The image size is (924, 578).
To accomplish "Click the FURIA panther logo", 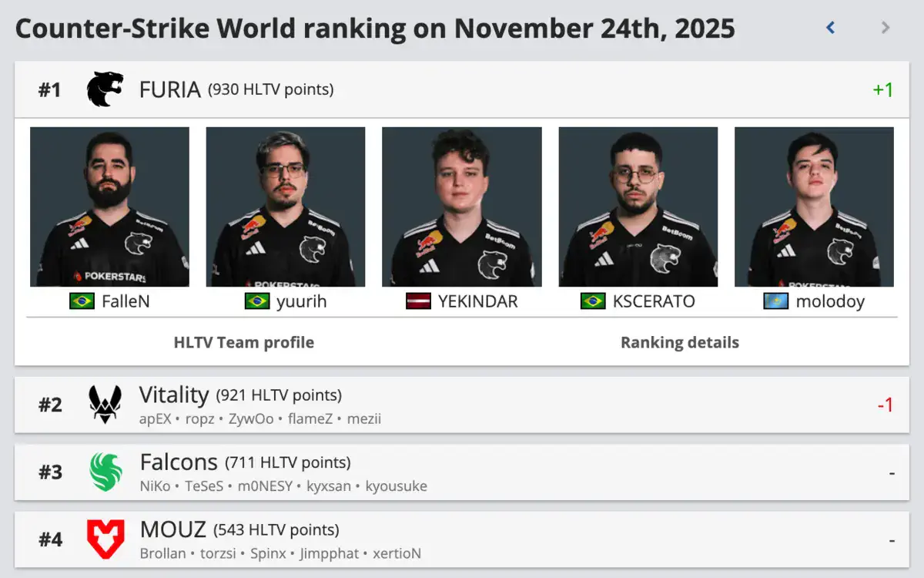I will [105, 89].
